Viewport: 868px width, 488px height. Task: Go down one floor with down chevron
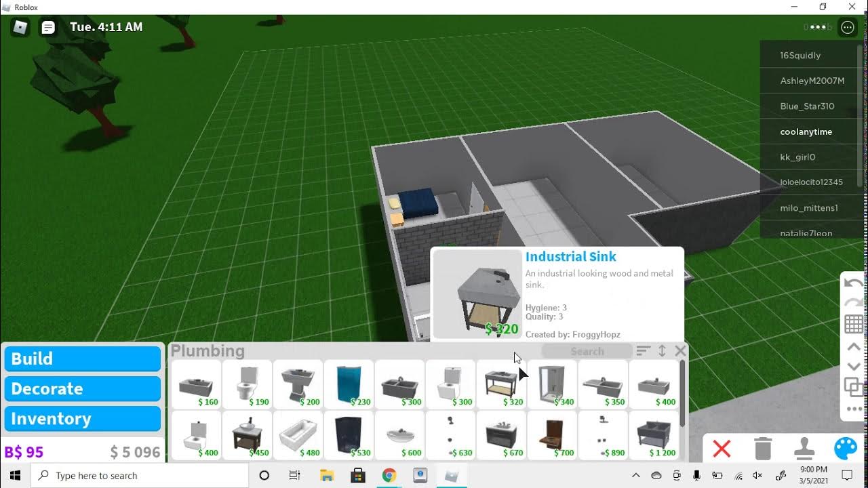coord(854,367)
